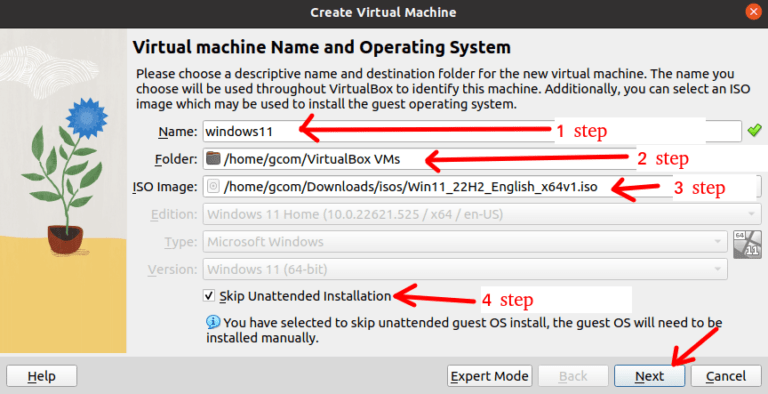Click the Create Virtual Machine title bar text
Viewport: 768px width, 394px height.
pyautogui.click(x=384, y=12)
